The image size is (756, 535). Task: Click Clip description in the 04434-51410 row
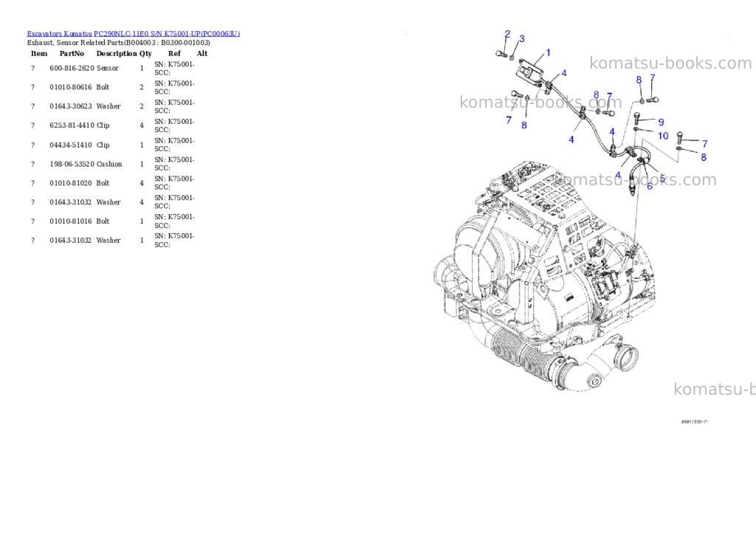[x=103, y=145]
